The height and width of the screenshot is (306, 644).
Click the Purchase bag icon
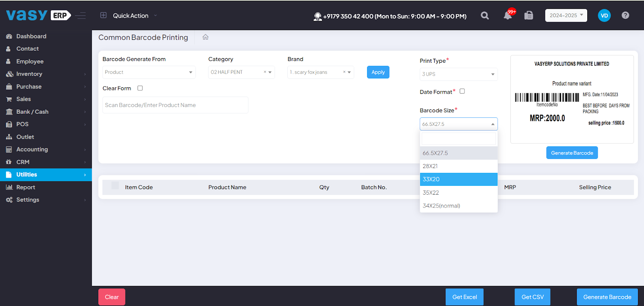9,86
